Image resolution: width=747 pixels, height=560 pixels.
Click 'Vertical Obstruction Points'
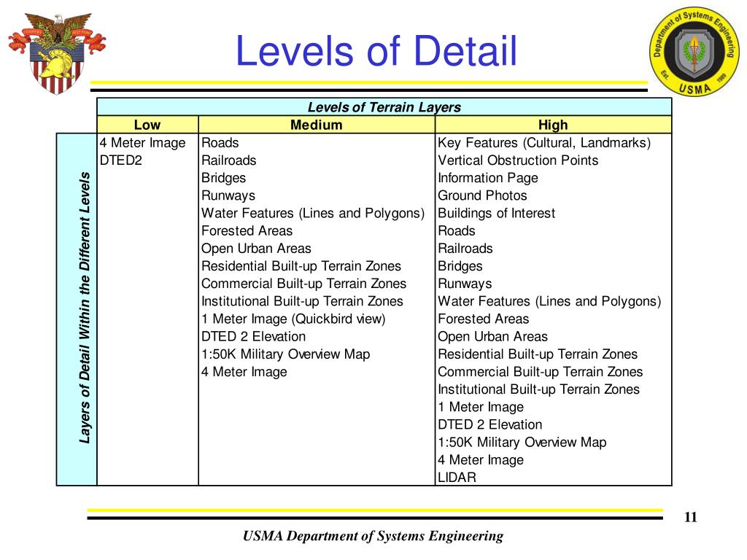518,160
